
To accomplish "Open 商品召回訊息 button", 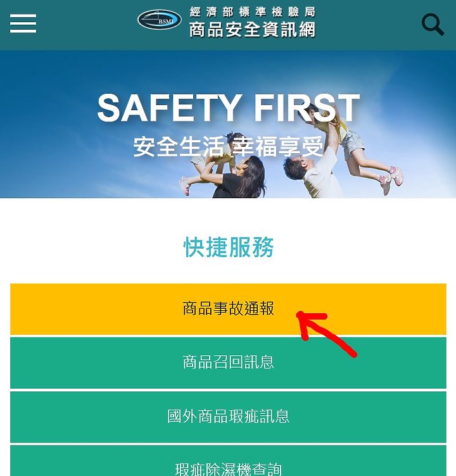I will pos(228,363).
